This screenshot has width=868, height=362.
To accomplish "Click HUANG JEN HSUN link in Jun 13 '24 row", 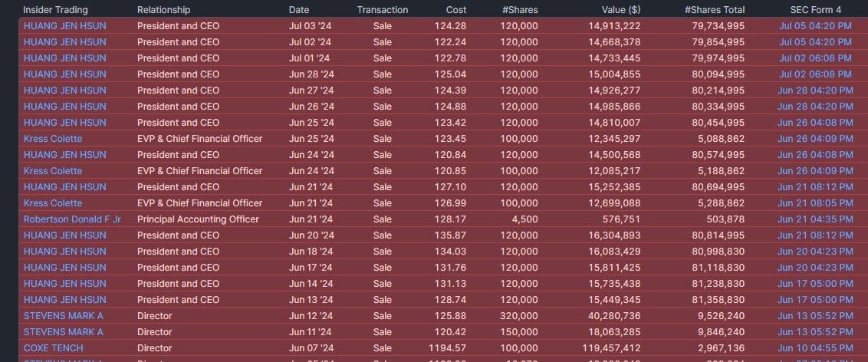I will click(65, 300).
